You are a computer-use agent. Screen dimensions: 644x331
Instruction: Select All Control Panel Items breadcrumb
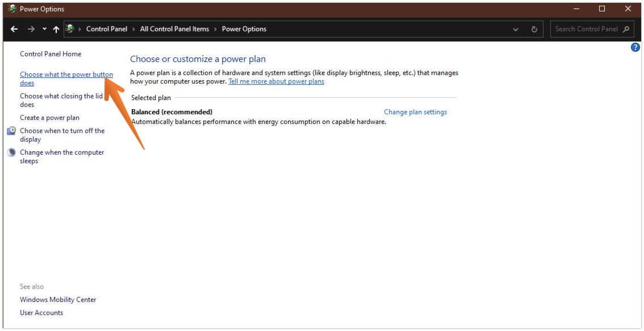click(x=174, y=29)
